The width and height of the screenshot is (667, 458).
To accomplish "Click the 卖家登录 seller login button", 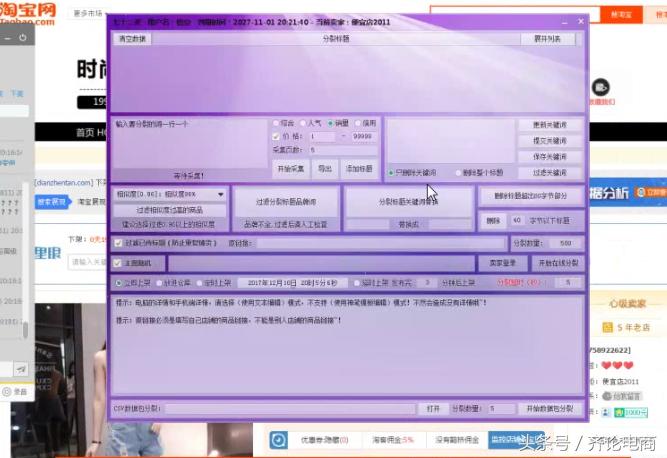I will [502, 263].
